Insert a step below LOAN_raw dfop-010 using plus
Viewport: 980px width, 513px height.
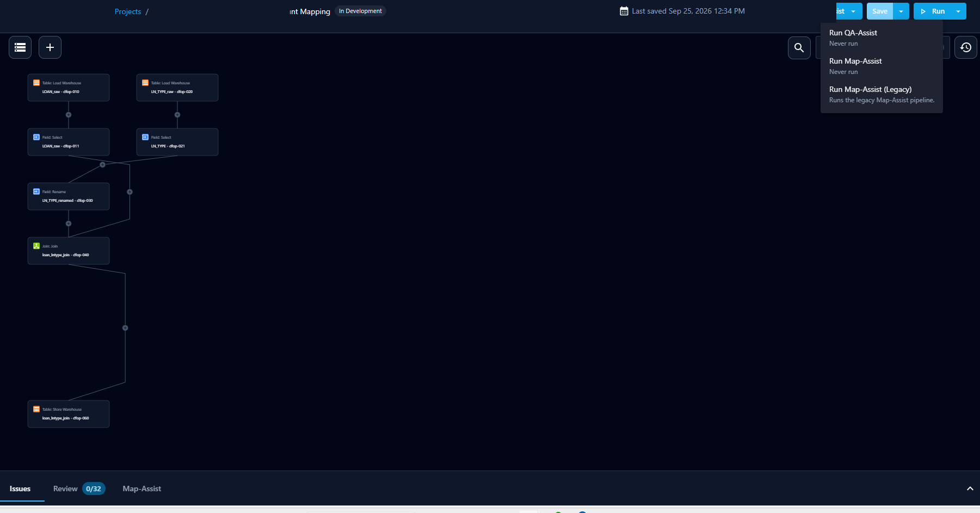(x=69, y=115)
